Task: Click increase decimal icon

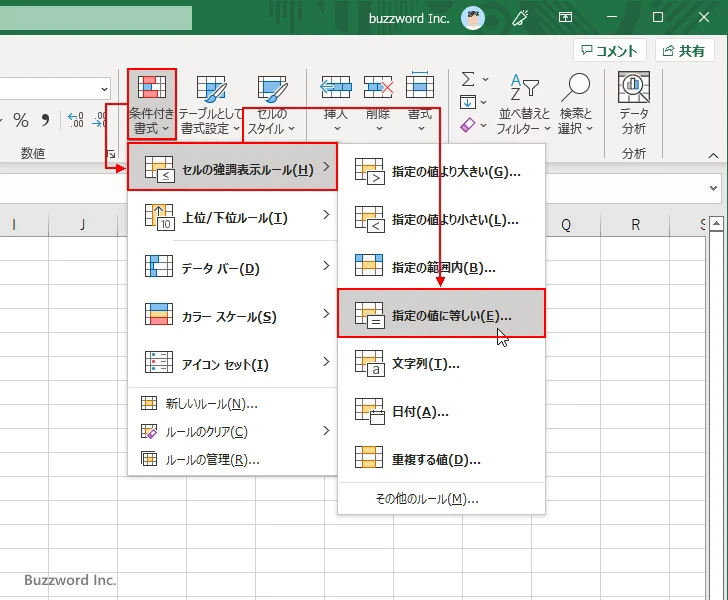Action: (x=75, y=120)
